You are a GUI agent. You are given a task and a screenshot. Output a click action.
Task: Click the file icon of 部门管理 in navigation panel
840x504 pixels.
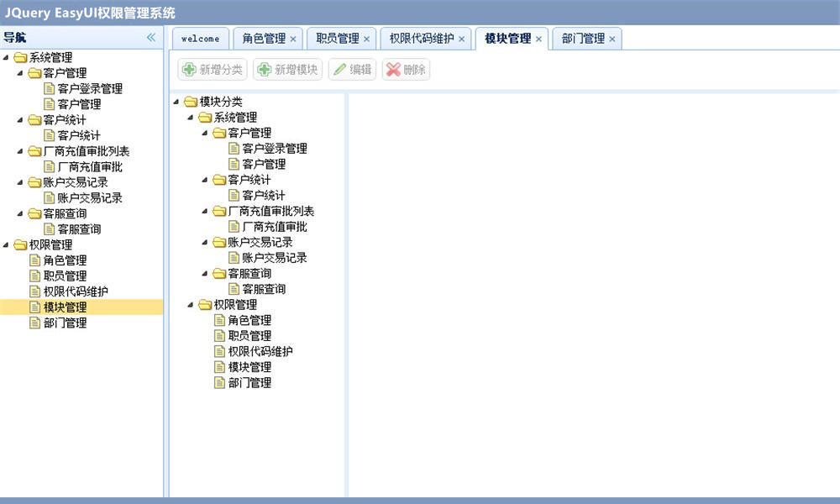34,323
